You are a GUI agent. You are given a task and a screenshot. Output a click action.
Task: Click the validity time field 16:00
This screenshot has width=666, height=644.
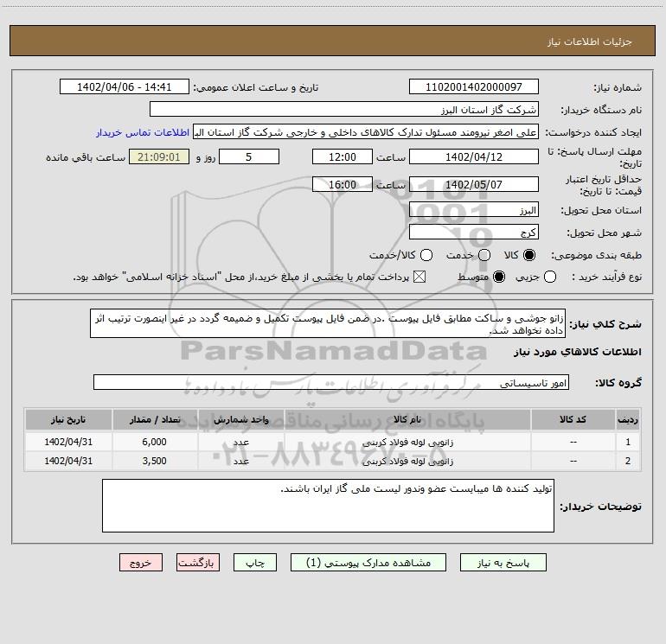click(x=343, y=184)
